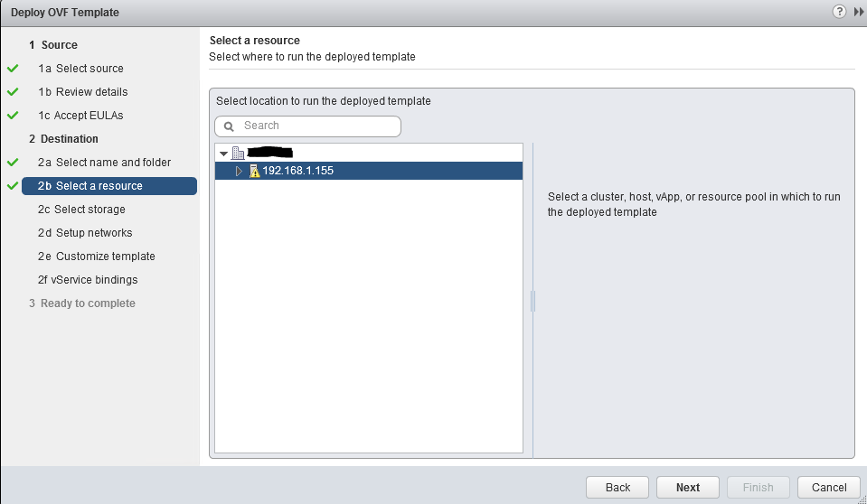Click the green checkmark beside Accept EULAs
This screenshot has height=504, width=867.
13,116
